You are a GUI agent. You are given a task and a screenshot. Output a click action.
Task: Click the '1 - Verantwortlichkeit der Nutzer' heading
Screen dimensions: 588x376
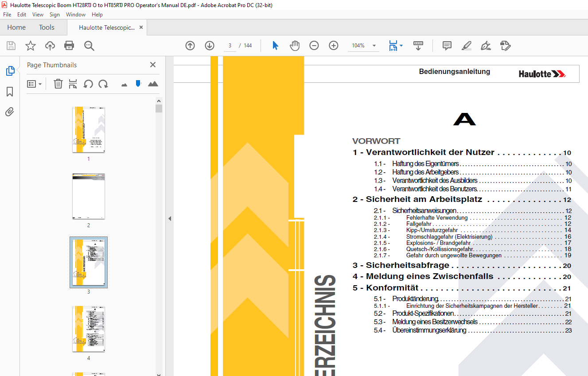(424, 152)
